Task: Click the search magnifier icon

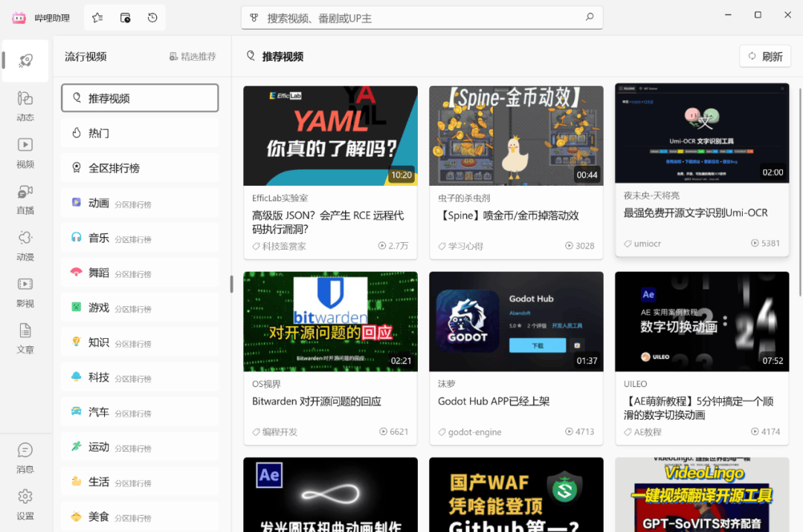Action: (590, 18)
